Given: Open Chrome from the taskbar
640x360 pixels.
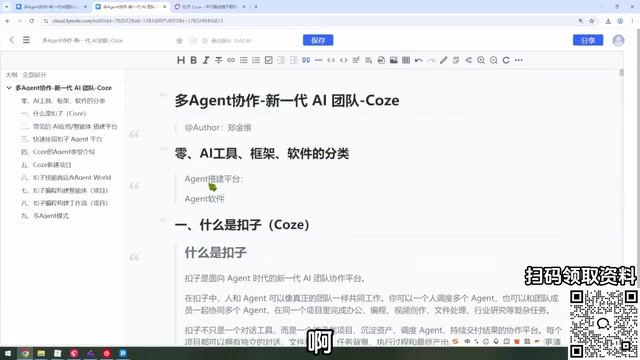Looking at the screenshot, I should tap(25, 353).
